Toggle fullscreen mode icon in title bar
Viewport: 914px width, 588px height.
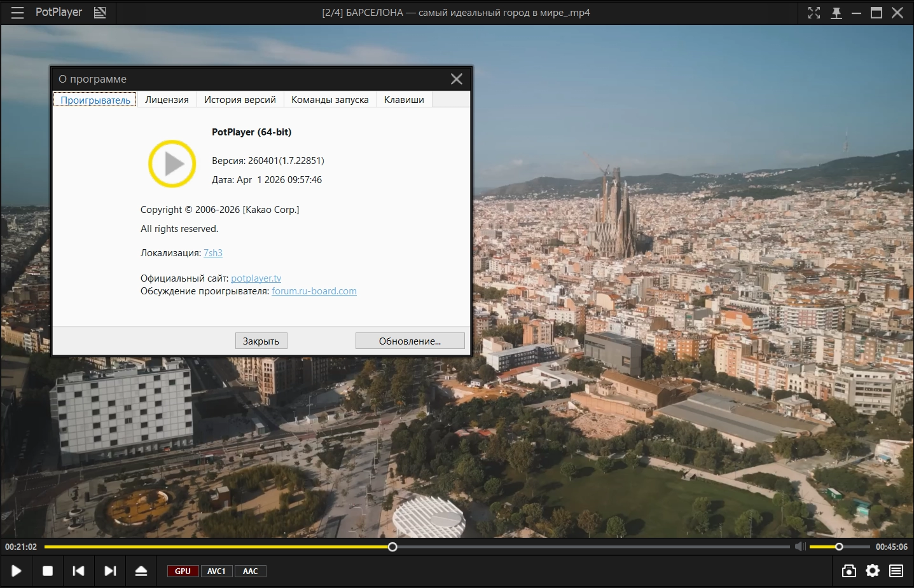(x=814, y=13)
